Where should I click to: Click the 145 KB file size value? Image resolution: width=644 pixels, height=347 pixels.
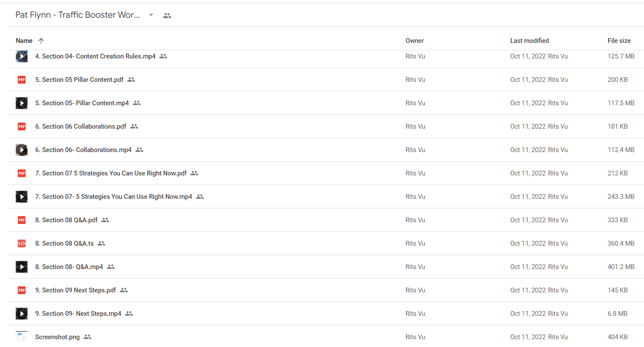(x=618, y=290)
